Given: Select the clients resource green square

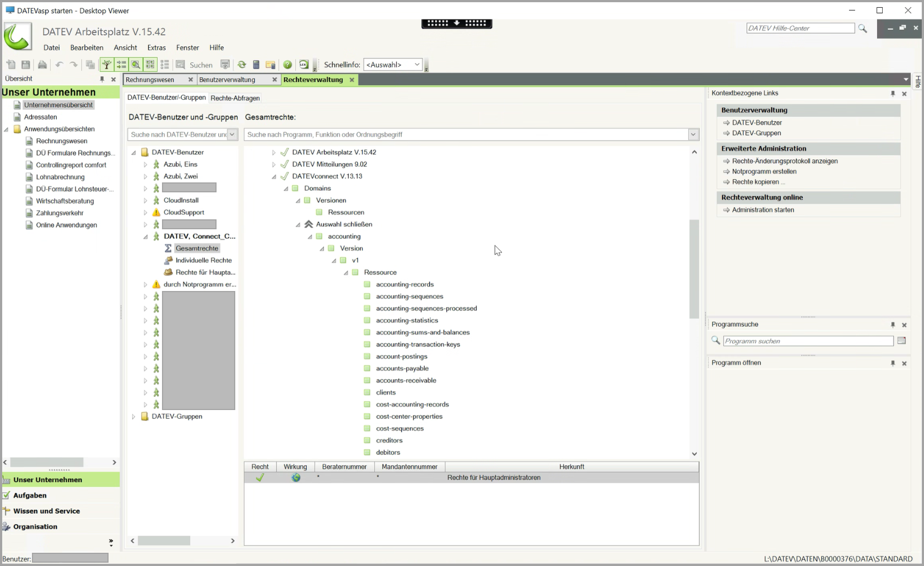Looking at the screenshot, I should click(x=368, y=392).
